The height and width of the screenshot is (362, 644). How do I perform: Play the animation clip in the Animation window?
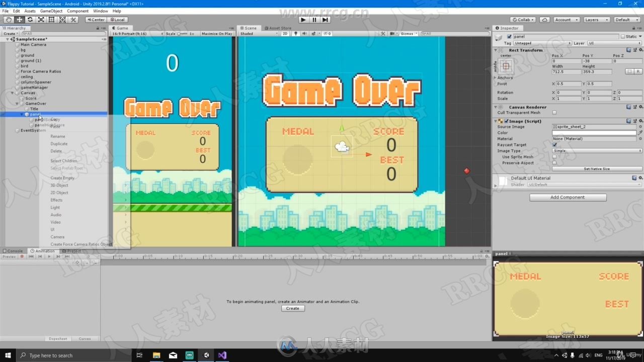tap(49, 256)
